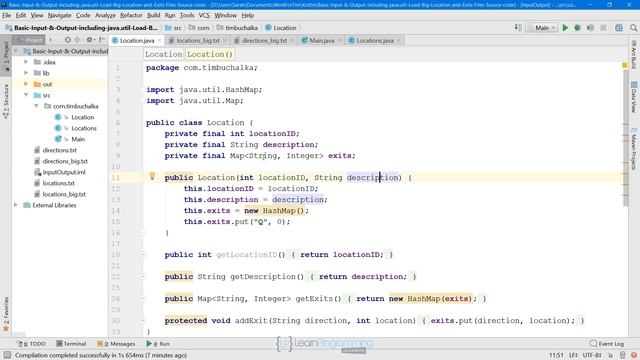
Task: Close the Locations.java tab
Action: 399,40
